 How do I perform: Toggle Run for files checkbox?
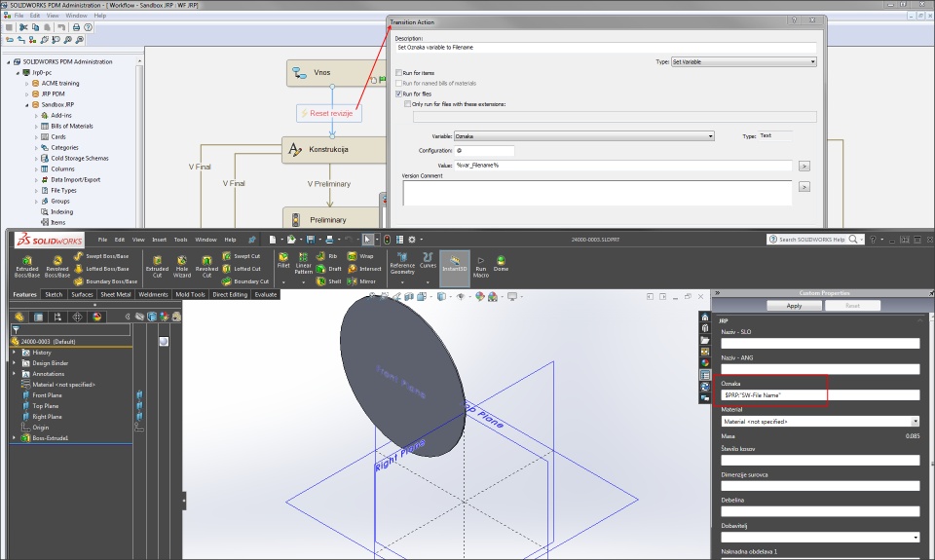pos(399,93)
